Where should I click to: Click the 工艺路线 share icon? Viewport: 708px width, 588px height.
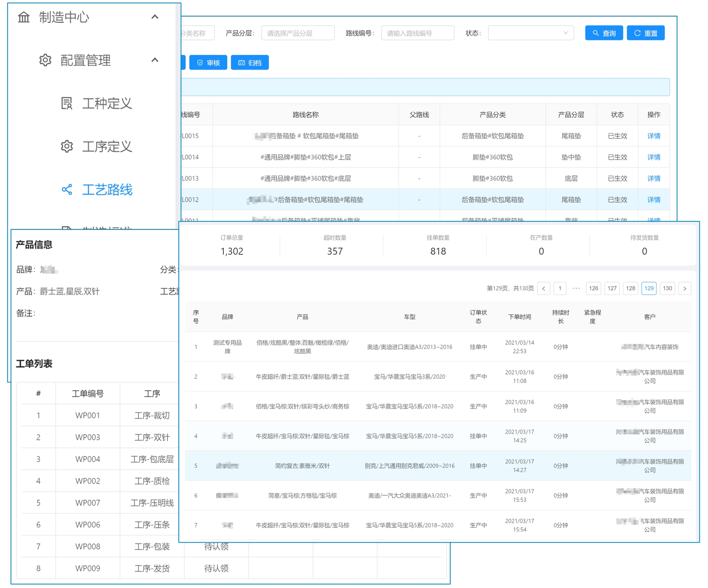[67, 189]
